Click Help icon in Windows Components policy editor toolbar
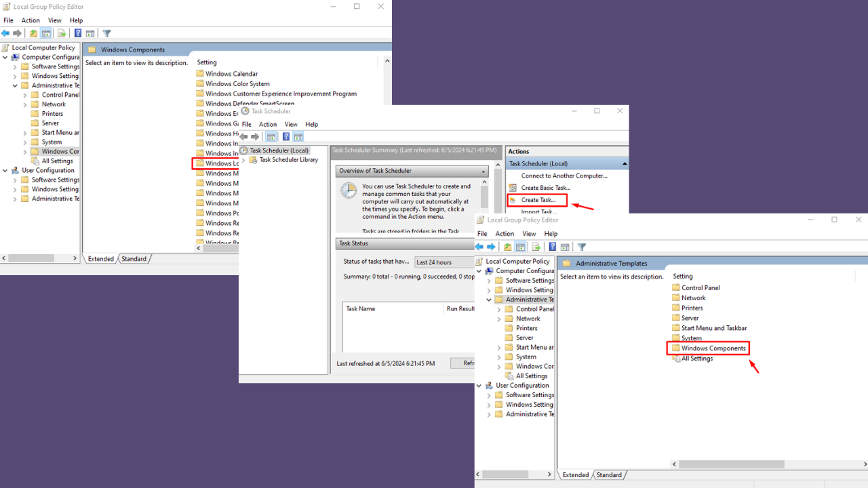Viewport: 868px width, 488px height. [x=78, y=33]
